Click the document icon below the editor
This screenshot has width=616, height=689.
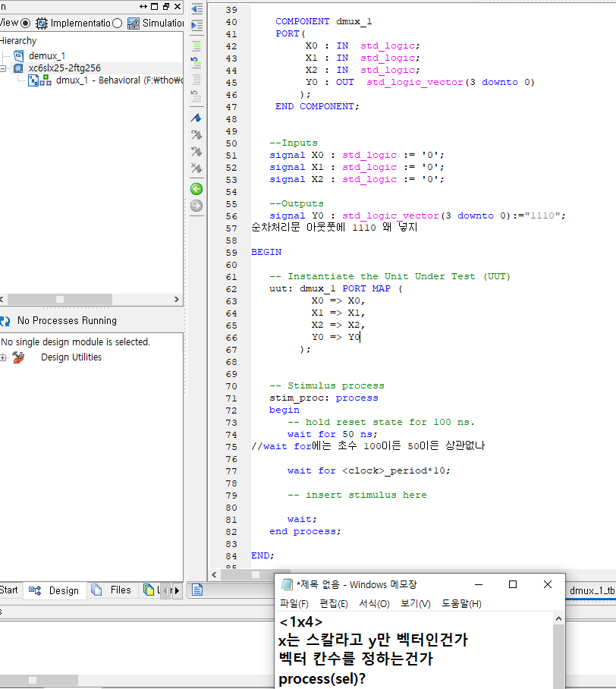click(197, 590)
